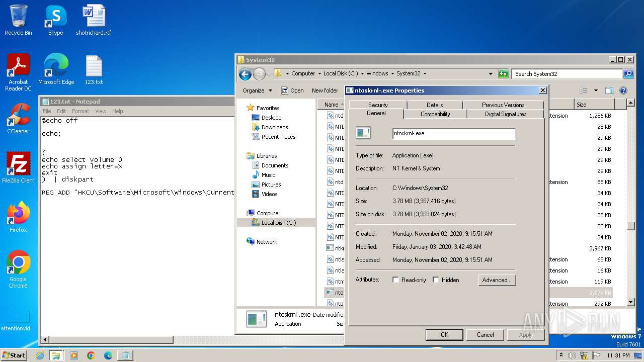
Task: Click the volume speaker tray icon
Action: (x=572, y=355)
